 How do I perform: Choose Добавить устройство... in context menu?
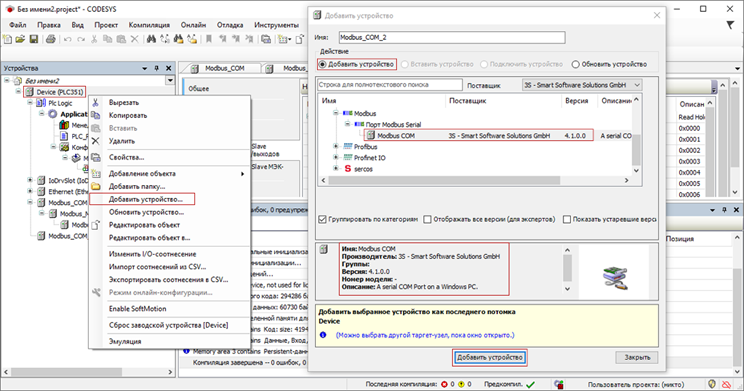146,199
